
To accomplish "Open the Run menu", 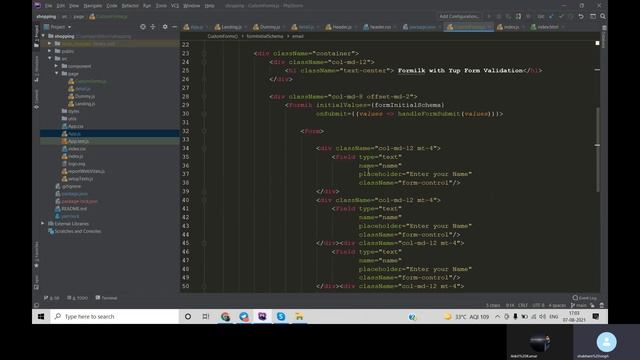I will [147, 6].
